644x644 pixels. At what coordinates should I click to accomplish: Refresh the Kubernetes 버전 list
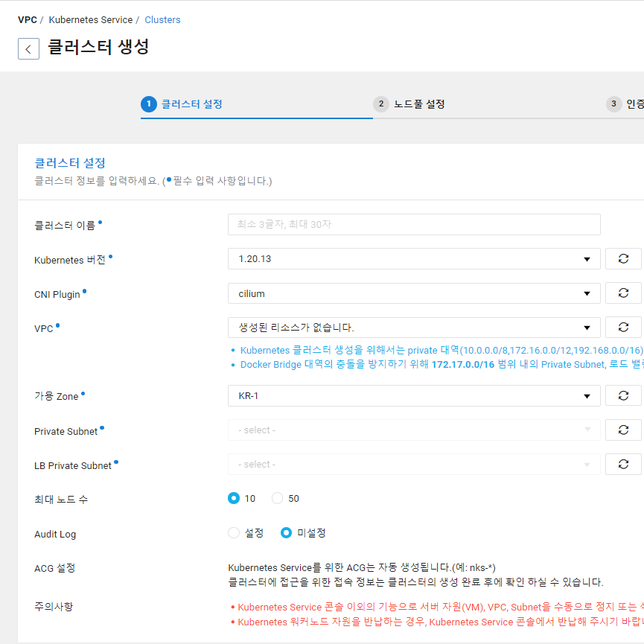[x=623, y=259]
